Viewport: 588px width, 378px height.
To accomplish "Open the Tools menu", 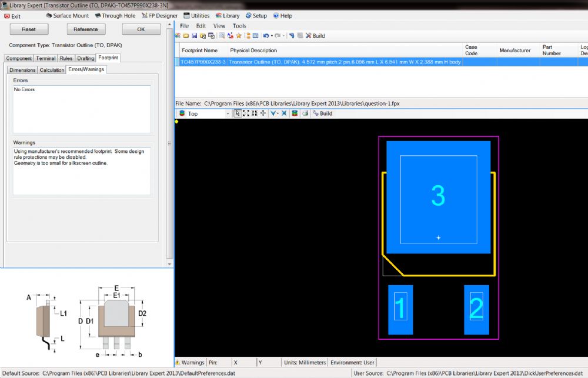I will (239, 26).
